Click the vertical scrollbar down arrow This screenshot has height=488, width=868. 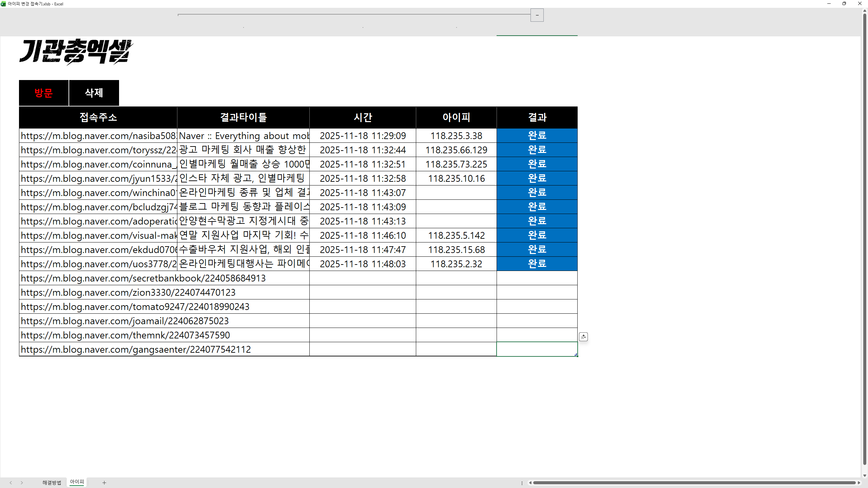(x=865, y=475)
